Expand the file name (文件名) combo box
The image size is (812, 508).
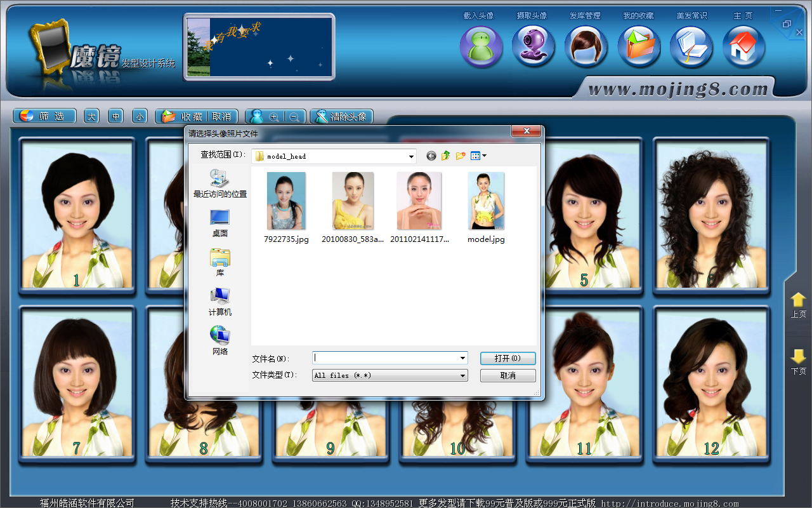click(x=462, y=358)
